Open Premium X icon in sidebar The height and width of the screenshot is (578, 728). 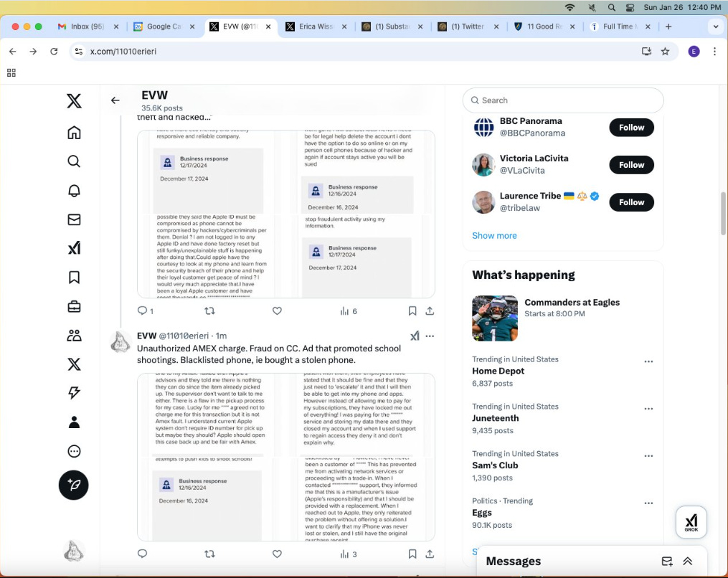pos(74,364)
